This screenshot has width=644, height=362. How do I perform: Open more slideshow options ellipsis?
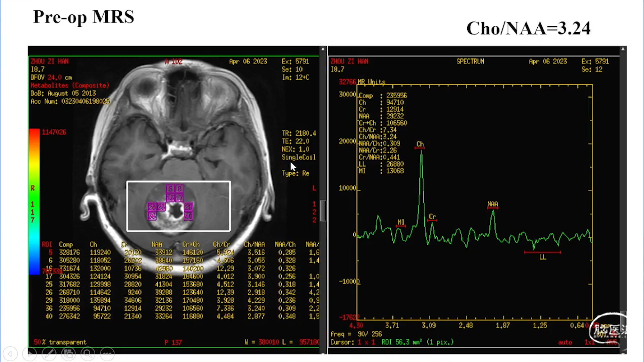tap(107, 353)
